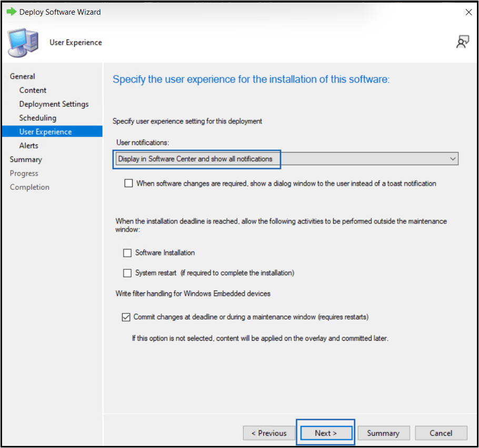
Task: Click the Summary button at bottom
Action: click(383, 433)
